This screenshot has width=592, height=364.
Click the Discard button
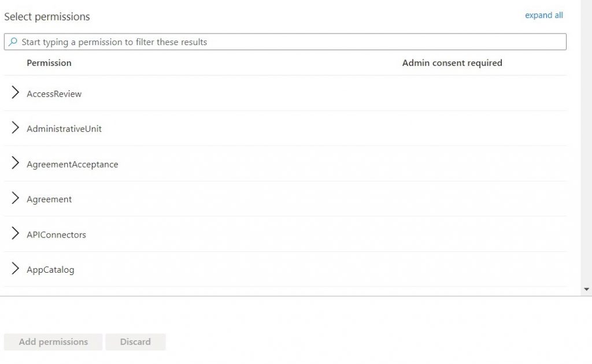click(x=135, y=341)
